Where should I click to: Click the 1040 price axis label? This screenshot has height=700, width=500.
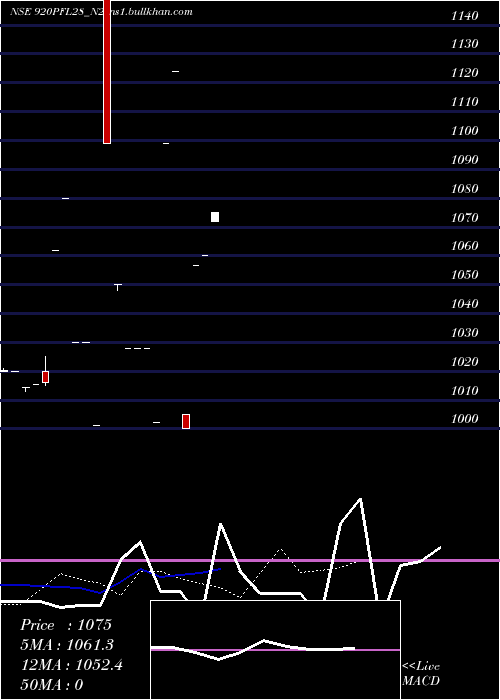(465, 304)
